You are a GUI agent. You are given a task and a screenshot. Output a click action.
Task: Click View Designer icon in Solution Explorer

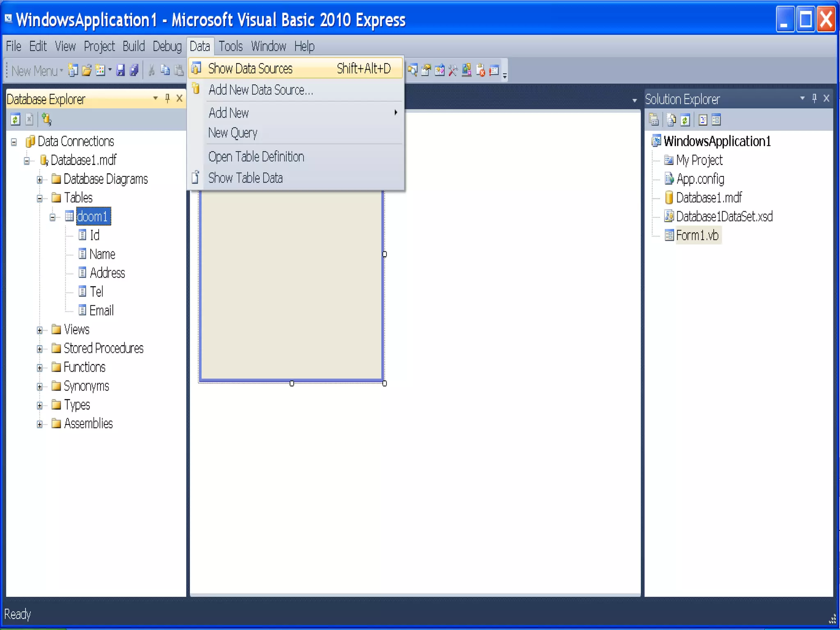point(716,120)
